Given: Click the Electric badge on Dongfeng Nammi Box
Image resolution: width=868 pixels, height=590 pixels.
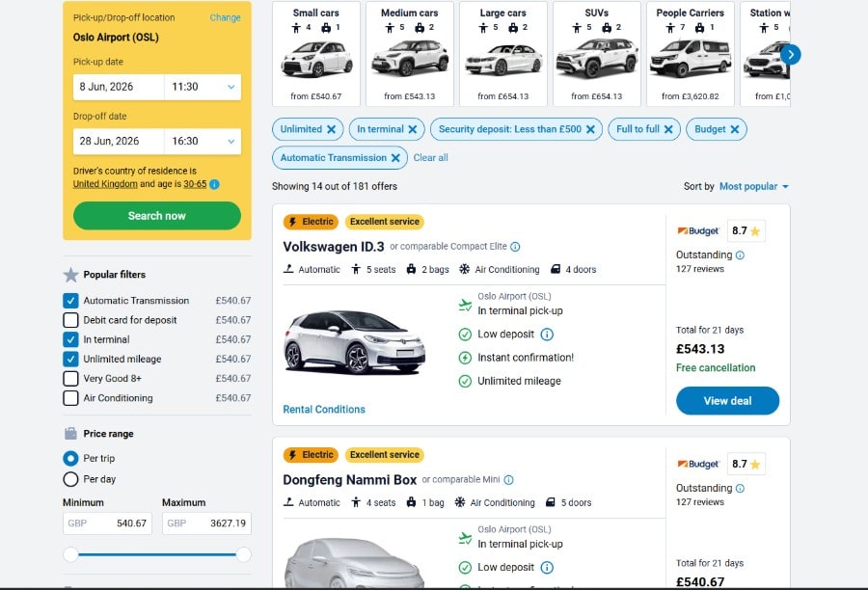Looking at the screenshot, I should click(x=312, y=454).
